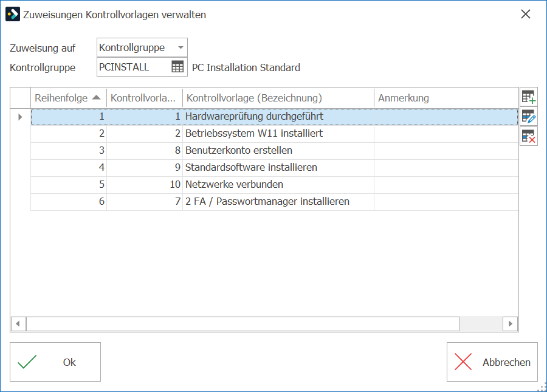Image resolution: width=547 pixels, height=392 pixels.
Task: Click the Anmerkung column header
Action: click(446, 98)
